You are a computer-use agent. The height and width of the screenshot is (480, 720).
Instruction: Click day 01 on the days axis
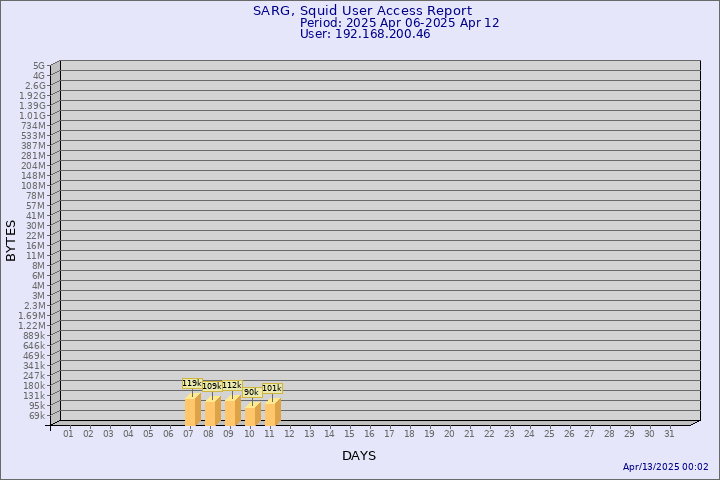68,433
